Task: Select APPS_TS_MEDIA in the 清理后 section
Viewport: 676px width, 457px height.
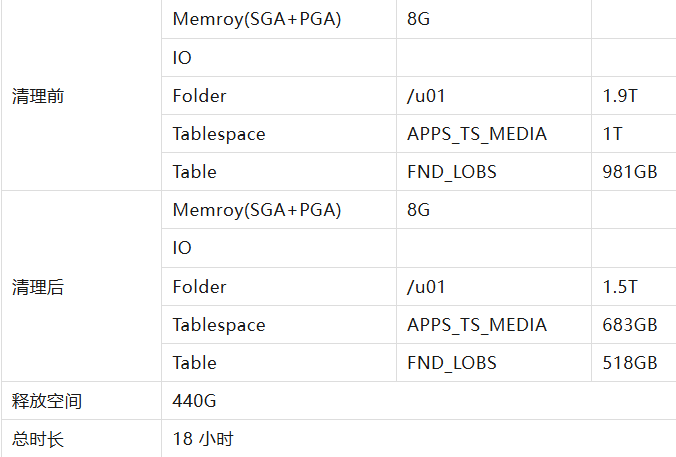Action: click(x=477, y=325)
